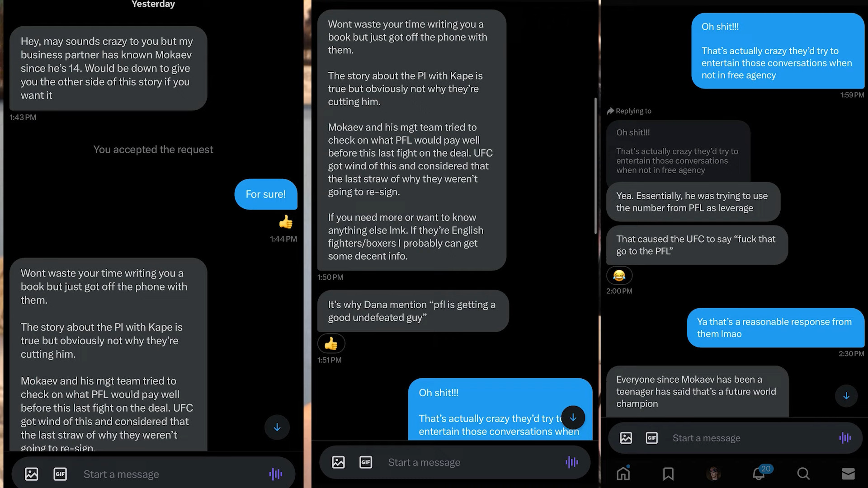868x488 pixels.
Task: Open image picker in left chat panel
Action: pos(32,474)
